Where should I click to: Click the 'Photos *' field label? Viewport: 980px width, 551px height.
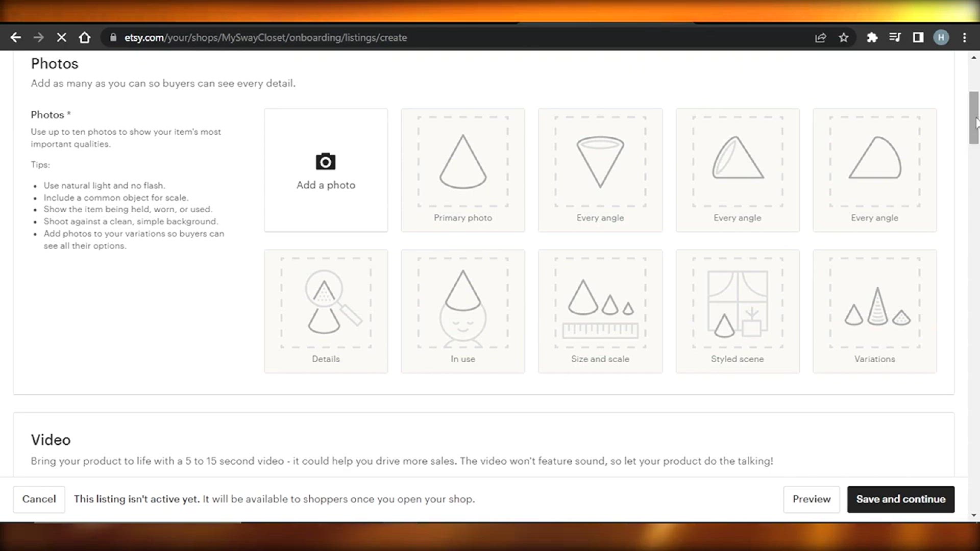[x=51, y=115]
